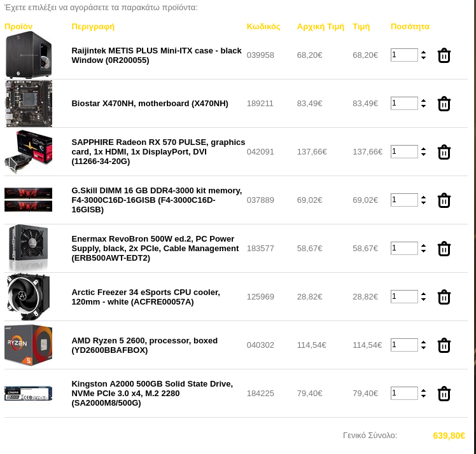476x454 pixels.
Task: Open Kingston A2000 500GB SSD description link
Action: (152, 394)
